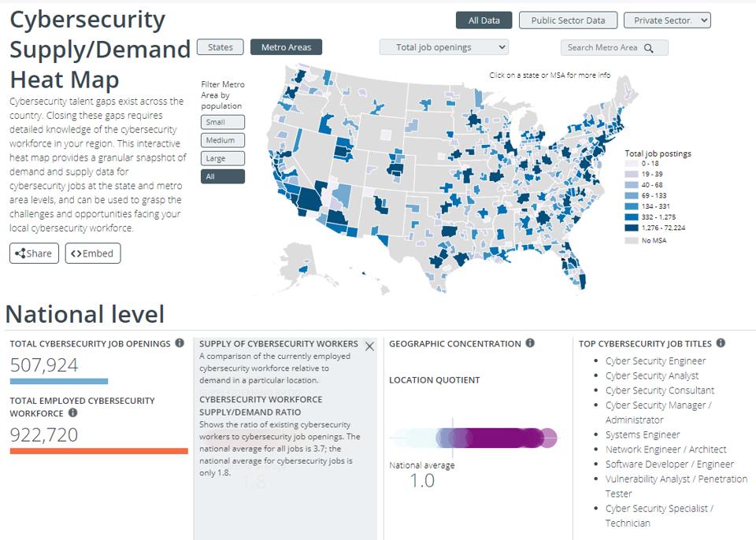
Task: Open the Total job openings dropdown
Action: (x=443, y=47)
